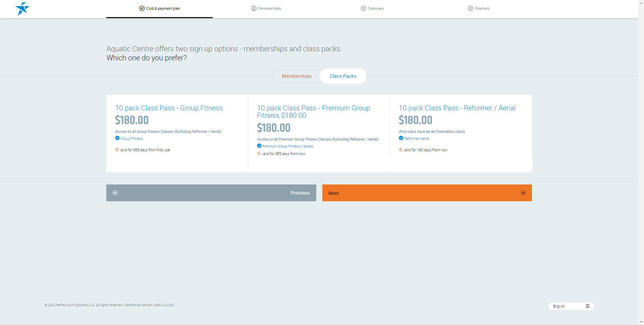644x325 pixels.
Task: Click checkmark beside Premium Group Fitness Classes
Action: tap(259, 146)
